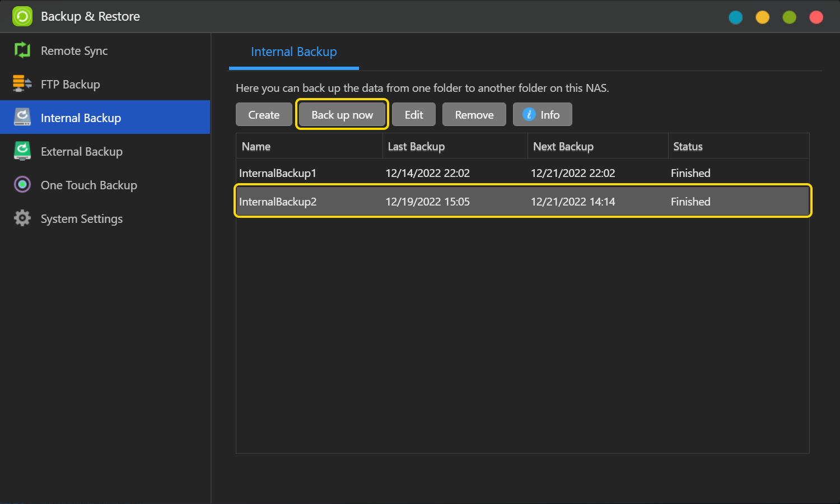The width and height of the screenshot is (840, 504).
Task: Click the Internal Backup drive icon
Action: point(22,118)
